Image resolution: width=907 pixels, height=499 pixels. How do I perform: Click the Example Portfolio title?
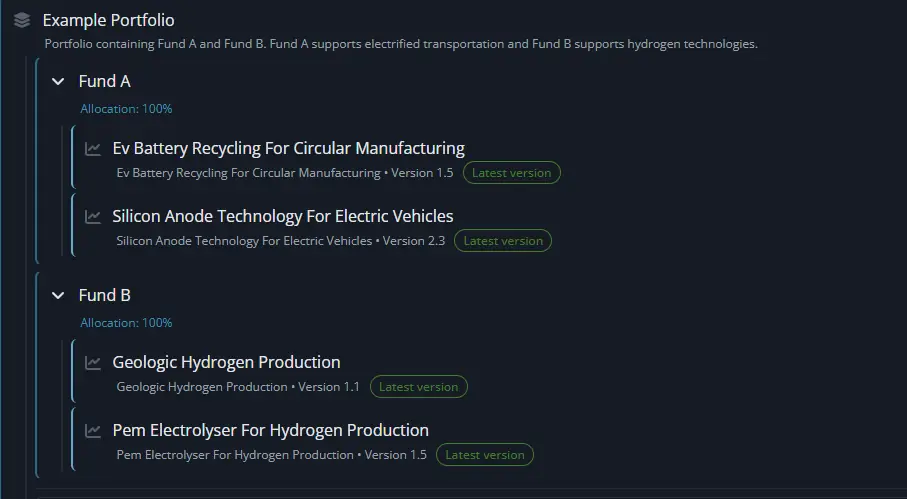click(x=108, y=20)
